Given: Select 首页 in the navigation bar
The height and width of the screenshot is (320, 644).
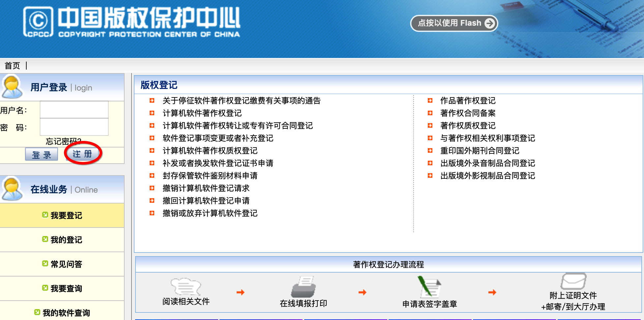Looking at the screenshot, I should pos(12,66).
